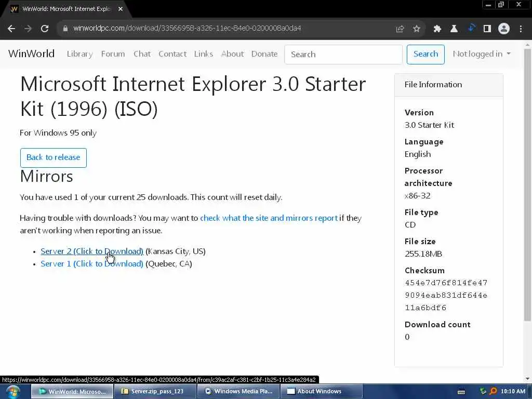Click the 10:10 AM taskbar clock
532x399 pixels.
coord(513,392)
